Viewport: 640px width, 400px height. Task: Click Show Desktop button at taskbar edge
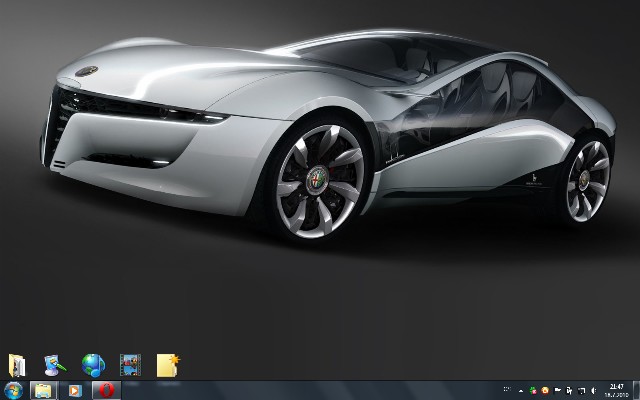[636, 390]
